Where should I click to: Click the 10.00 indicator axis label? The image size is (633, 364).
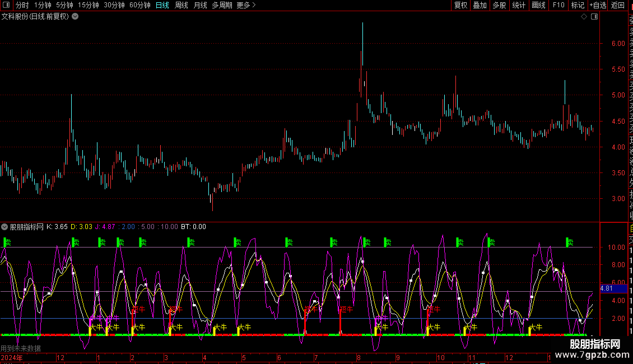tap(616, 248)
